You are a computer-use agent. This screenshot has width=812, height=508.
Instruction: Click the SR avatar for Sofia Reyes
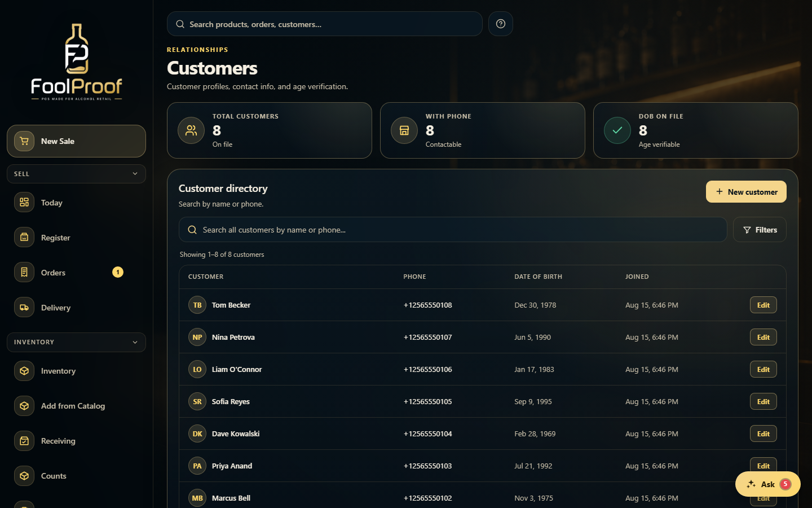click(x=197, y=401)
